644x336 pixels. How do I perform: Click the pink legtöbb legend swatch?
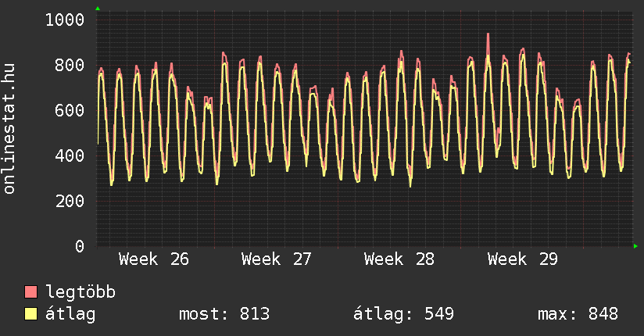point(30,291)
